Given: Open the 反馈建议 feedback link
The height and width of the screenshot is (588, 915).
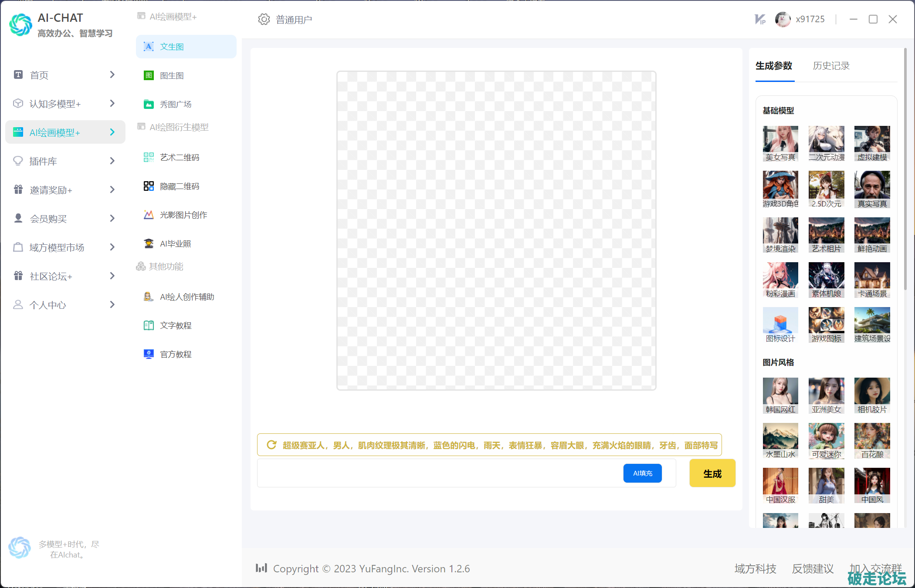Looking at the screenshot, I should click(812, 568).
